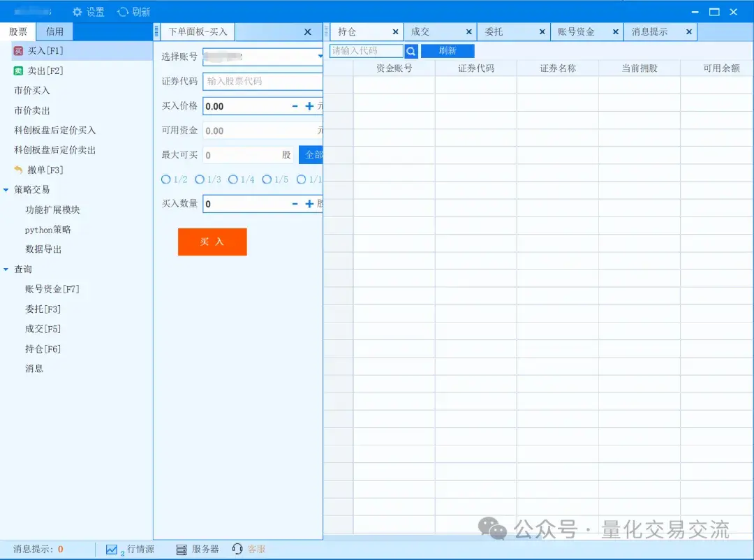
Task: Collapse the 策略交易 tree section
Action: (6, 190)
